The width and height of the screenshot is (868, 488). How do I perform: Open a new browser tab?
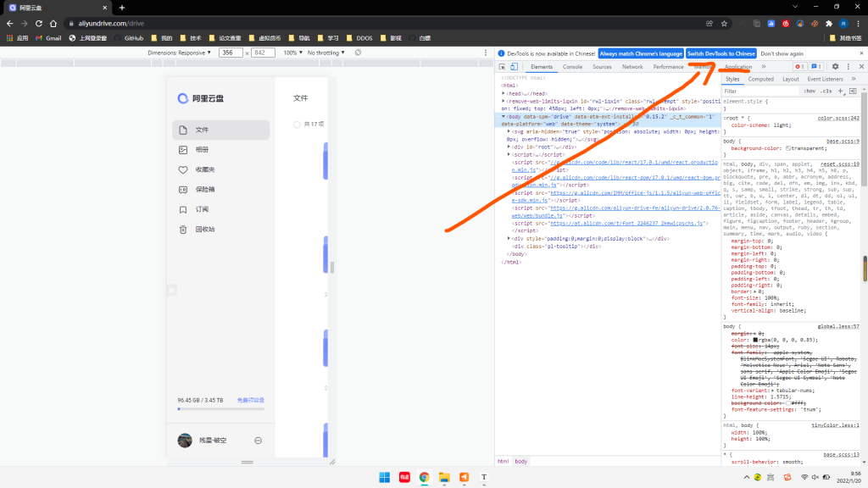click(122, 8)
